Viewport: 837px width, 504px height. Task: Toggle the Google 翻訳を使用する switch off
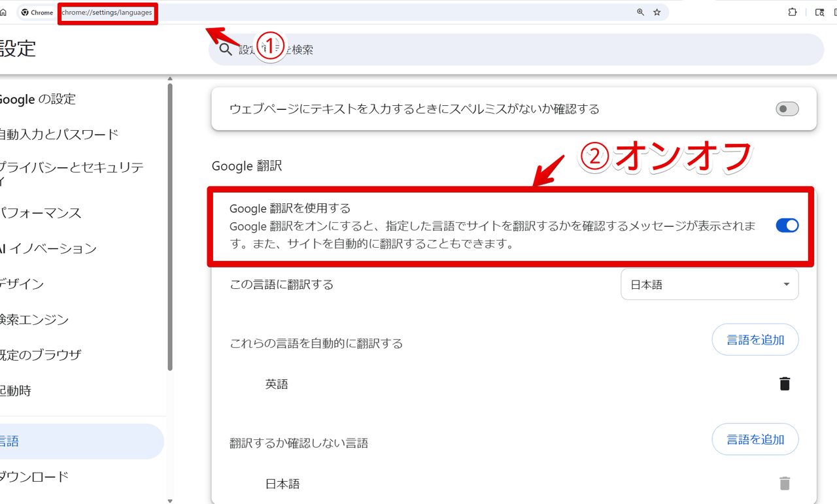point(787,225)
